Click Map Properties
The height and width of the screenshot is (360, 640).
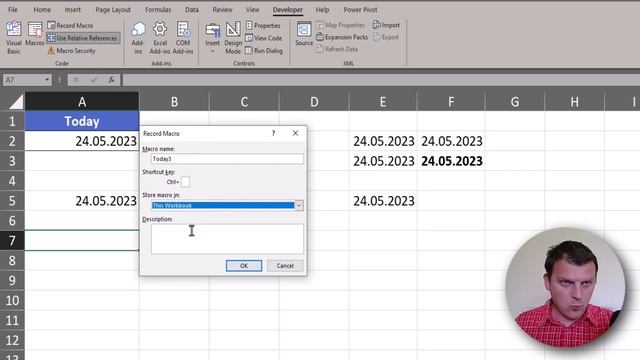340,25
